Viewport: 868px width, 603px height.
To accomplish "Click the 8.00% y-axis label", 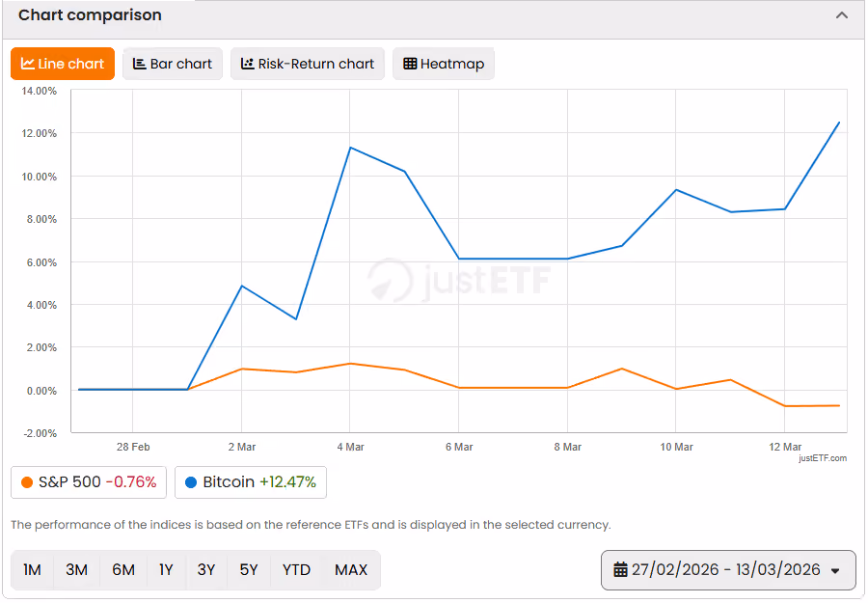I will (41, 219).
